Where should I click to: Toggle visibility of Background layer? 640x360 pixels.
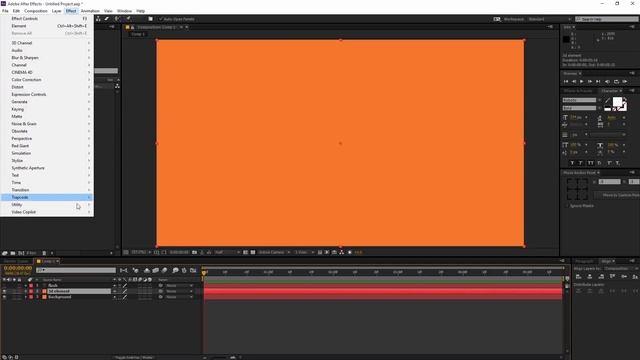[x=4, y=297]
